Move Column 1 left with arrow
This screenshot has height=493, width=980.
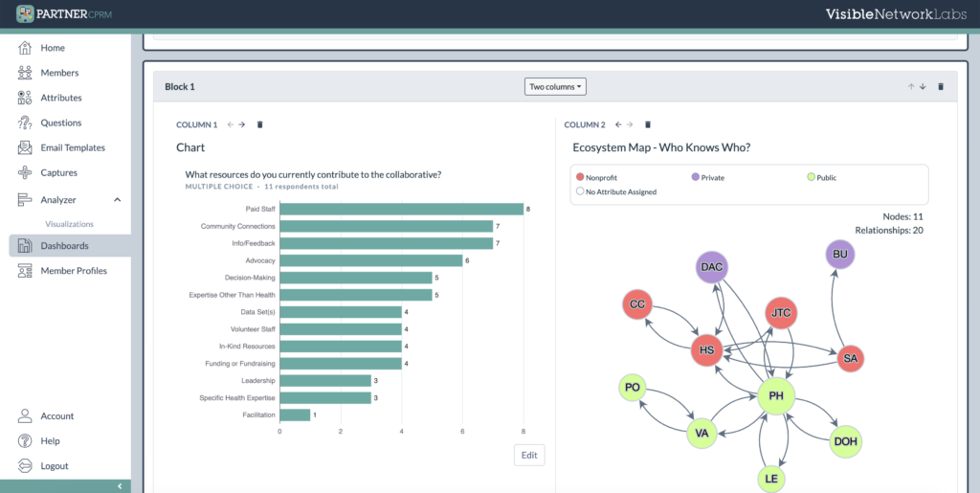230,124
